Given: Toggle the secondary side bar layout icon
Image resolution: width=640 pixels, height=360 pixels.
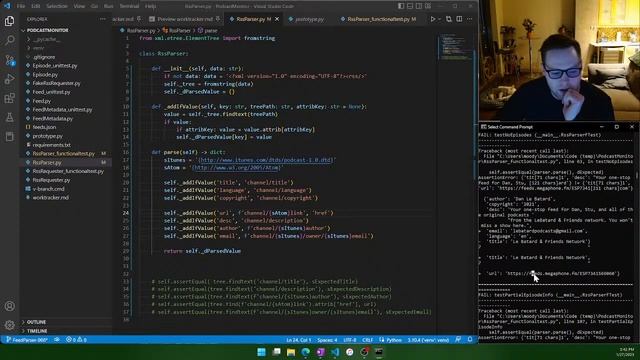Looking at the screenshot, I should coord(419,6).
